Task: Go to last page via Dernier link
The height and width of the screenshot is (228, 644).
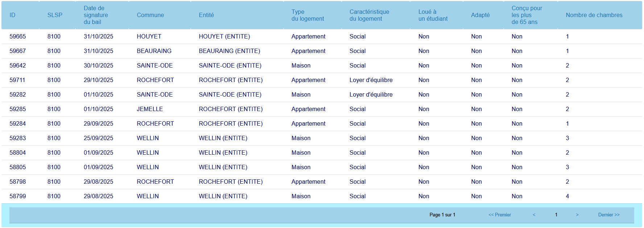Action: 608,215
